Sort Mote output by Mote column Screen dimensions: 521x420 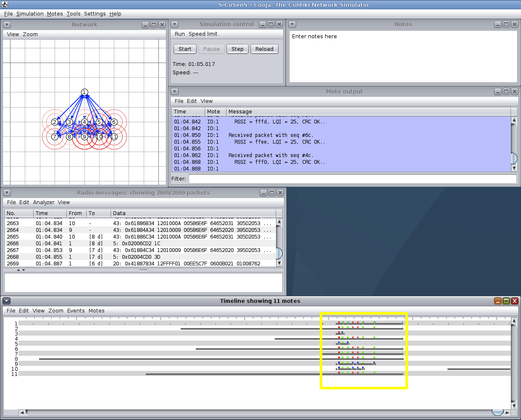216,112
